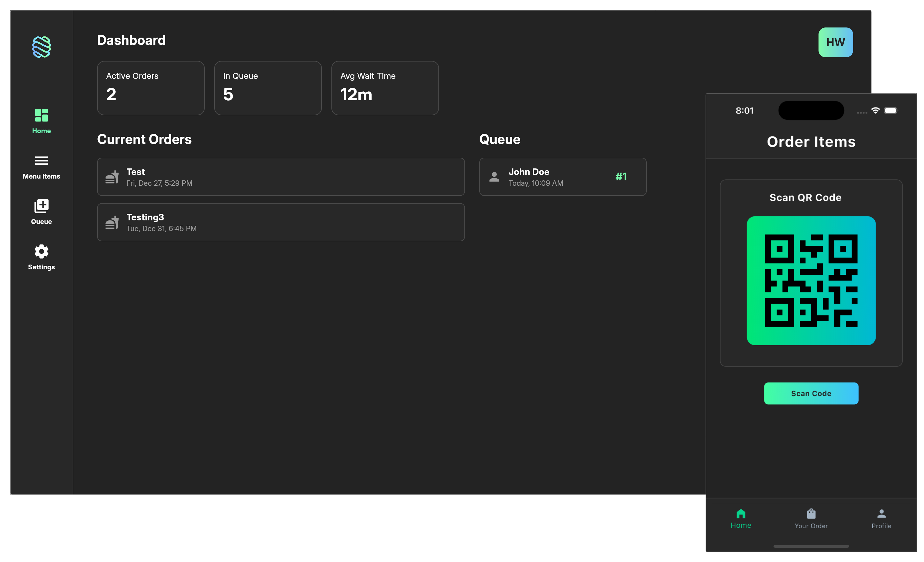
Task: Tap the Your Order bag icon
Action: click(x=811, y=513)
